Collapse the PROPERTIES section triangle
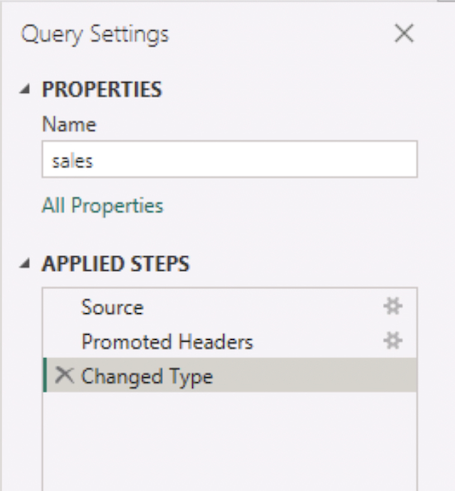 pyautogui.click(x=25, y=89)
